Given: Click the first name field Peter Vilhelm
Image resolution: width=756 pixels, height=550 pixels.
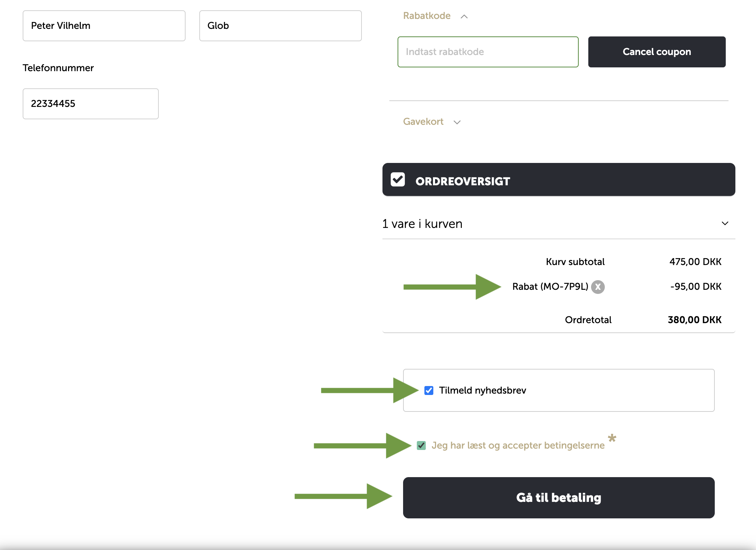Looking at the screenshot, I should pyautogui.click(x=104, y=26).
